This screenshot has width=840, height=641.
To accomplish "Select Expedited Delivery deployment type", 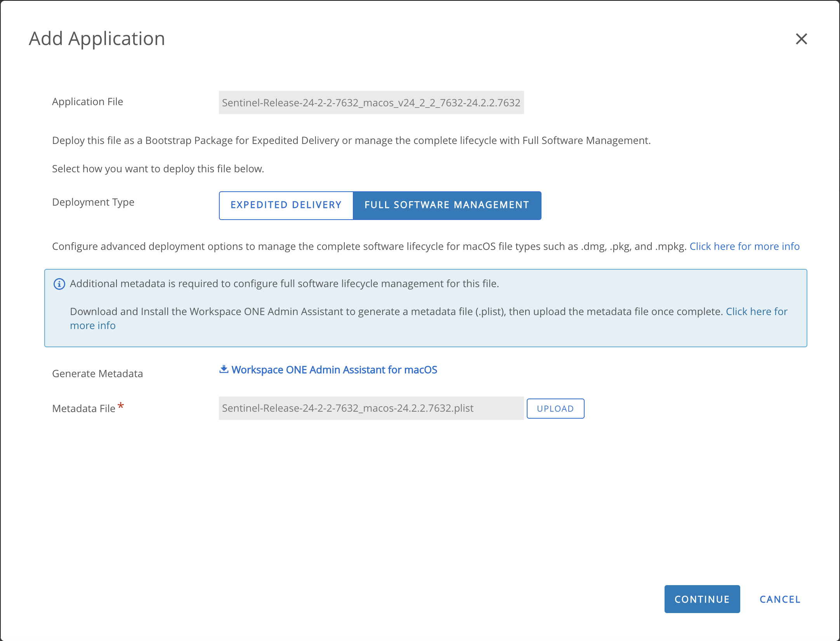I will [286, 205].
